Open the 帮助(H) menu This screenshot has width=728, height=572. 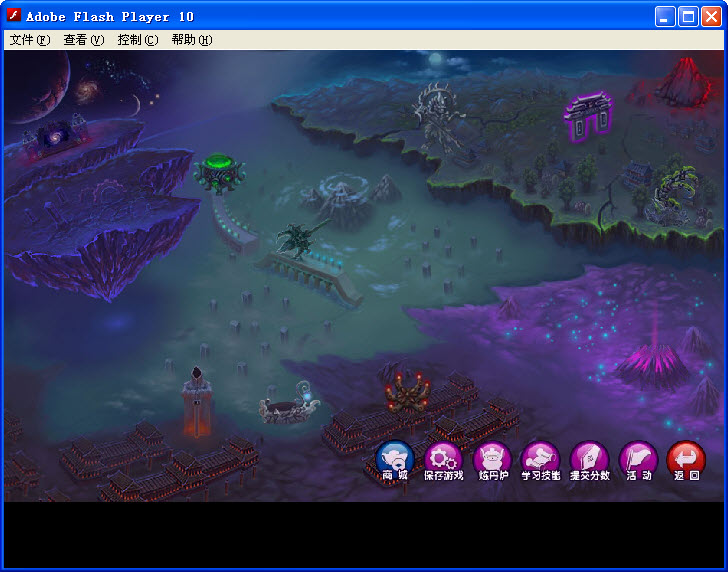[192, 40]
